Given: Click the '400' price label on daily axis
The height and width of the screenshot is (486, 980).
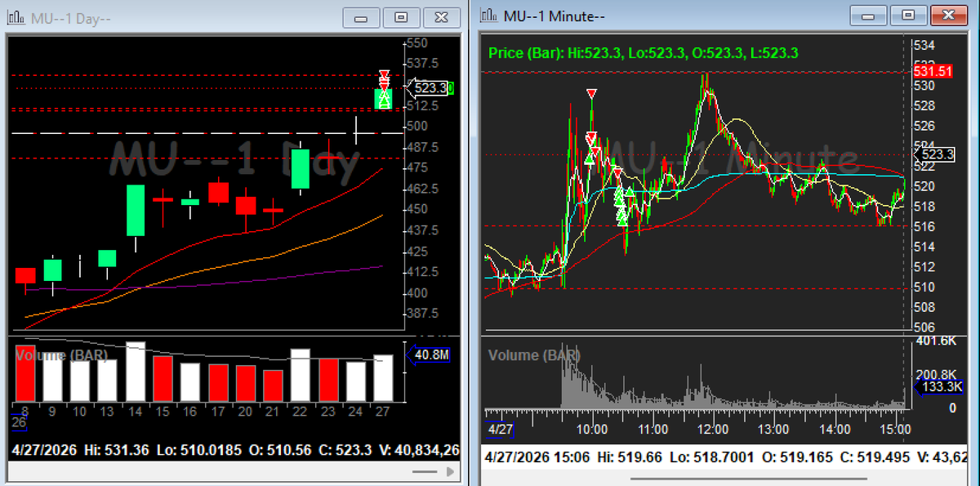Looking at the screenshot, I should [416, 292].
